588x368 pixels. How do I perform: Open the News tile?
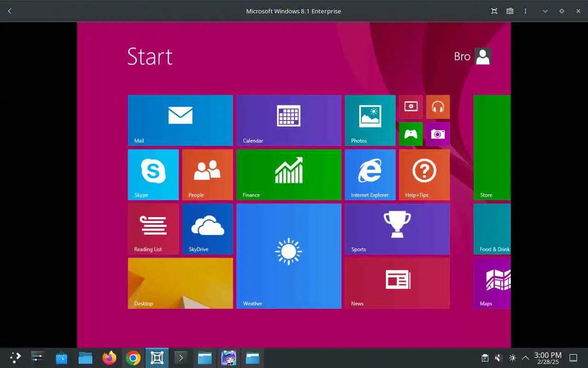[397, 283]
